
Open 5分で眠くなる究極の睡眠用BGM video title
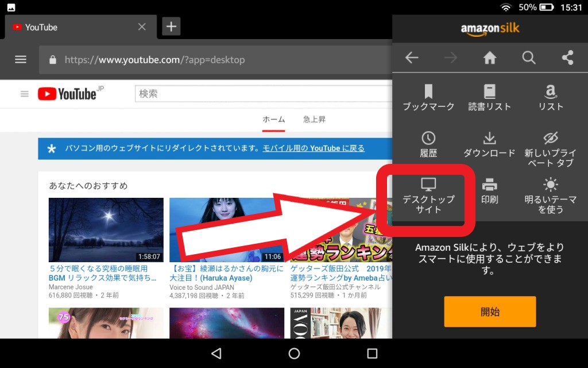[102, 273]
